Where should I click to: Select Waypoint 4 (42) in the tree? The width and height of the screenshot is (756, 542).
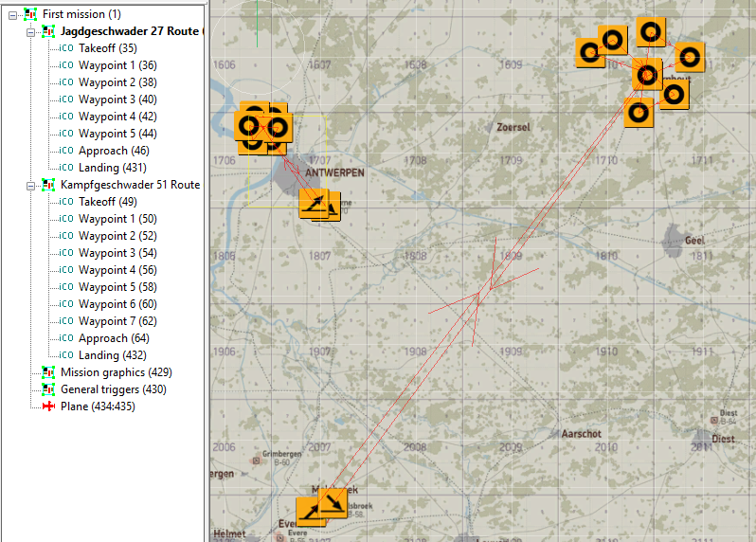tap(117, 117)
